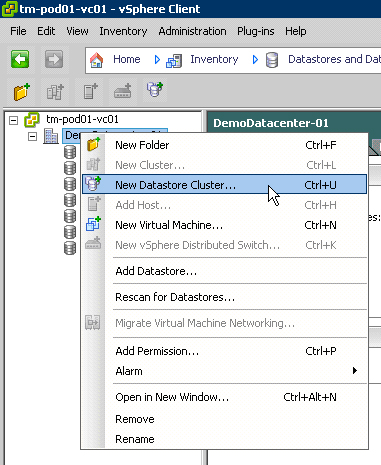Image resolution: width=381 pixels, height=465 pixels.
Task: Click the vSphere Client title bar icon
Action: tap(9, 9)
